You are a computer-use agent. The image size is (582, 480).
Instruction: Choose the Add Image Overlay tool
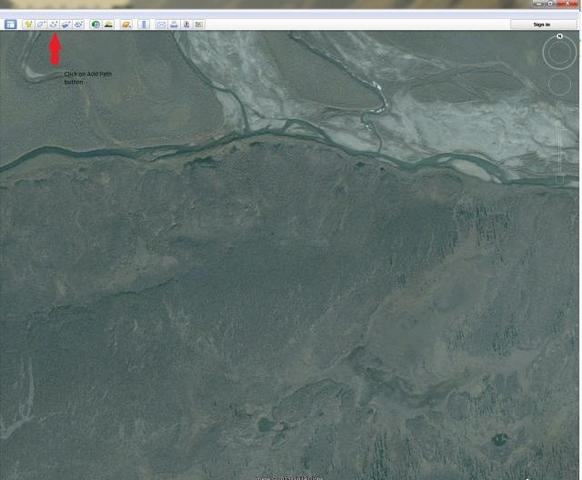(66, 25)
